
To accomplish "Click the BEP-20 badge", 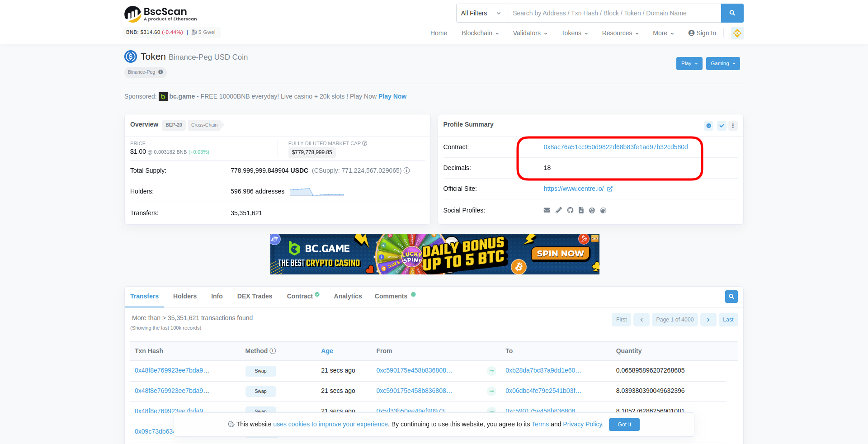I will [174, 125].
